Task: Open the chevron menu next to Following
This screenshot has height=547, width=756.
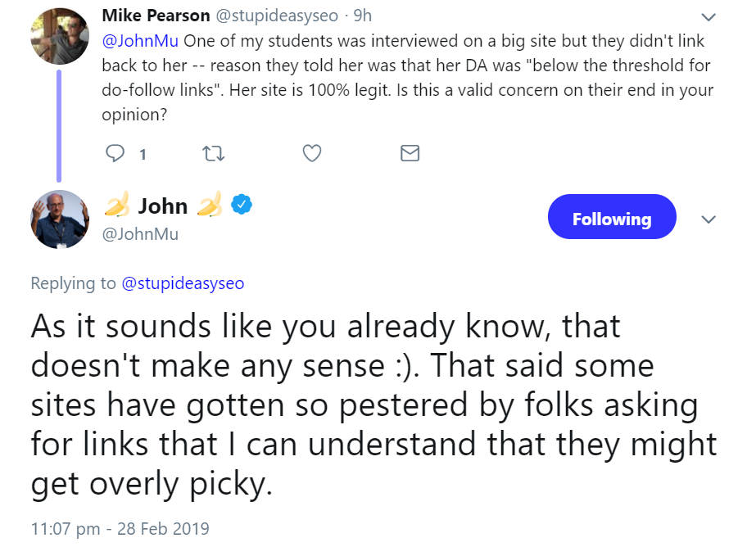Action: (x=708, y=219)
